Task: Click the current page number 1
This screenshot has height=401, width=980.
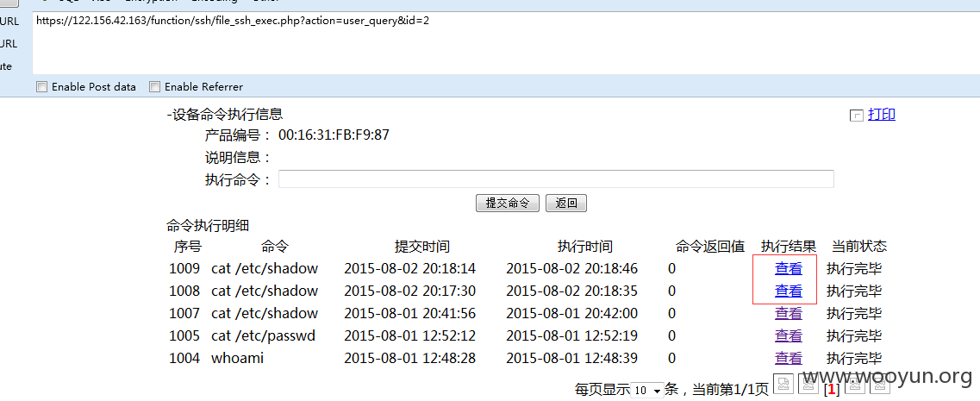Action: (x=832, y=390)
